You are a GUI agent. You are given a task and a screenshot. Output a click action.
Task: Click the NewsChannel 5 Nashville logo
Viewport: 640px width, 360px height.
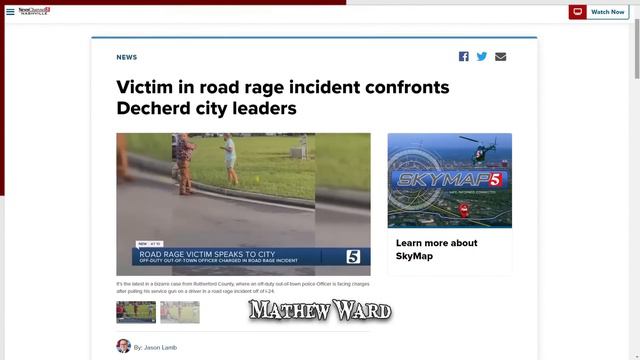pos(34,11)
